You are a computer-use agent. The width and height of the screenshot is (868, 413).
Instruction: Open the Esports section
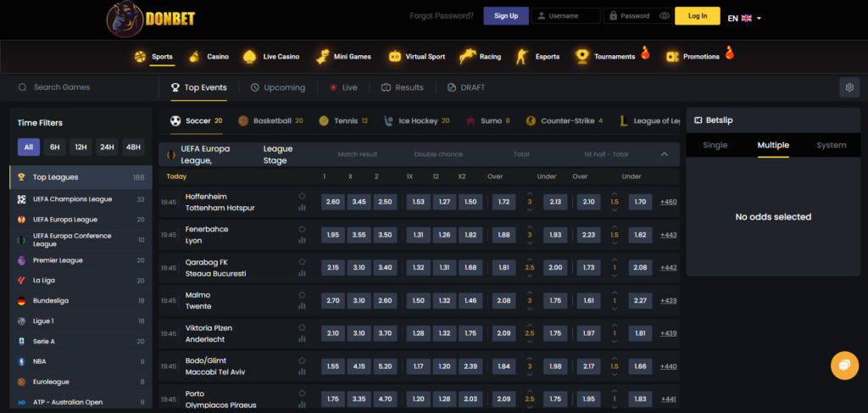click(x=537, y=57)
